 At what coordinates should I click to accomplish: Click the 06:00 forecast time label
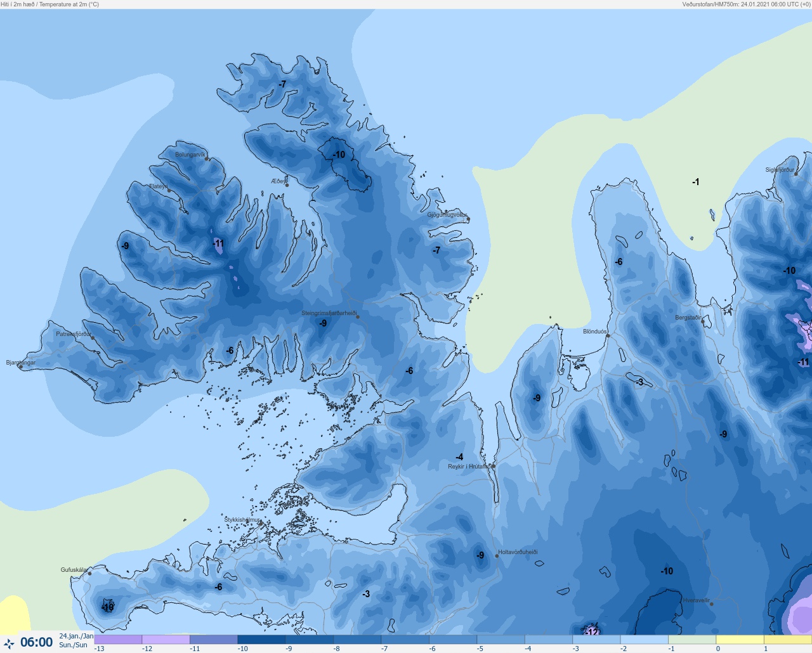(x=37, y=642)
